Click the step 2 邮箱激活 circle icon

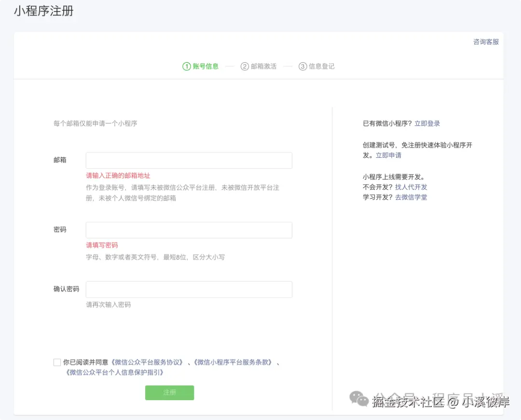click(245, 66)
